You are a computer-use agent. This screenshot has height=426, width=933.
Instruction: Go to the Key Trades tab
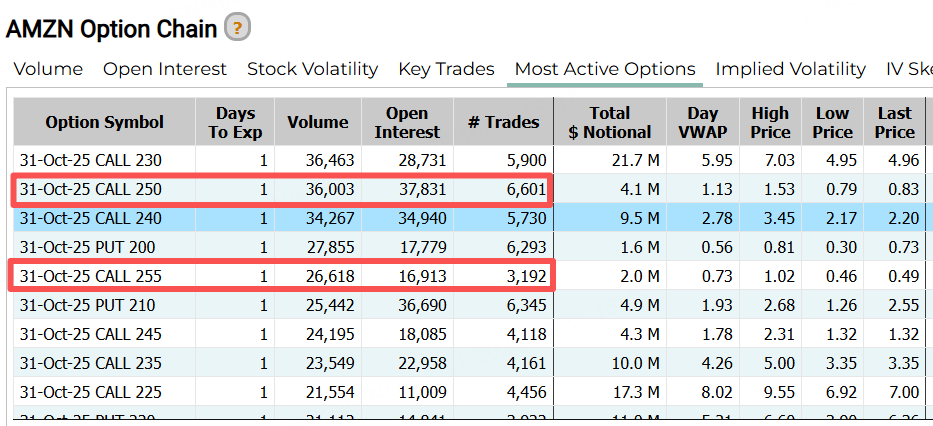click(x=446, y=69)
